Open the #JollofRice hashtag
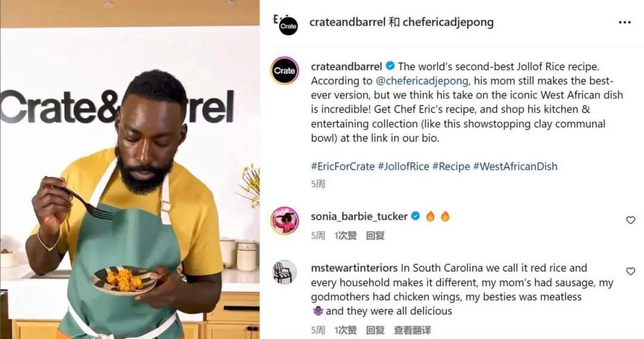This screenshot has height=339, width=644. click(403, 167)
